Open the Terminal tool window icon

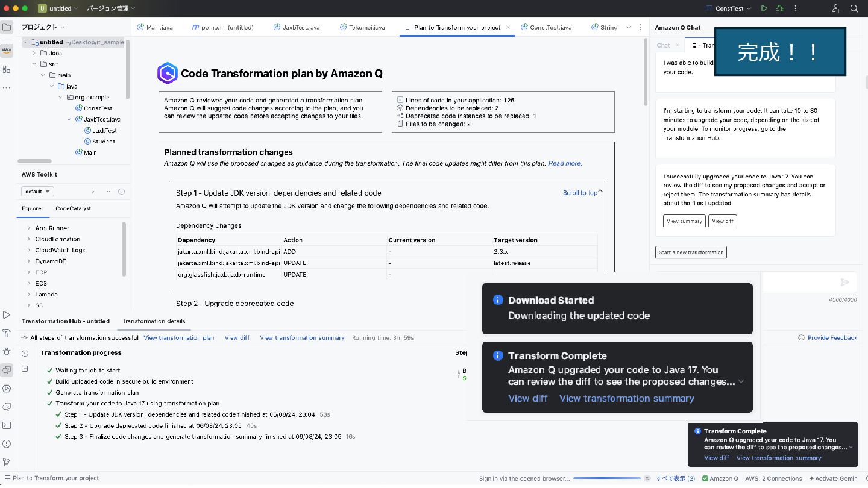[x=7, y=425]
